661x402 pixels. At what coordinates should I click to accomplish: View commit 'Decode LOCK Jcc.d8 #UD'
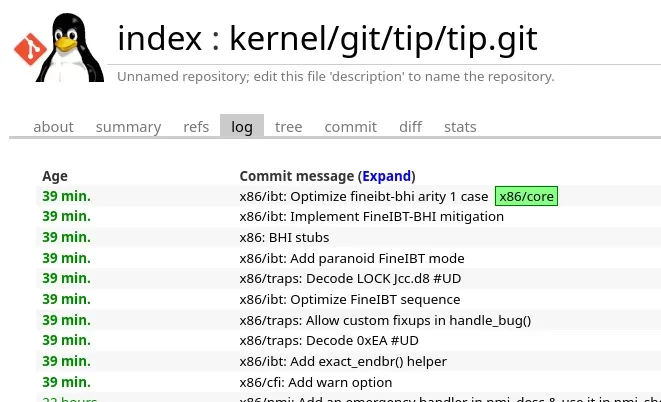tap(350, 279)
